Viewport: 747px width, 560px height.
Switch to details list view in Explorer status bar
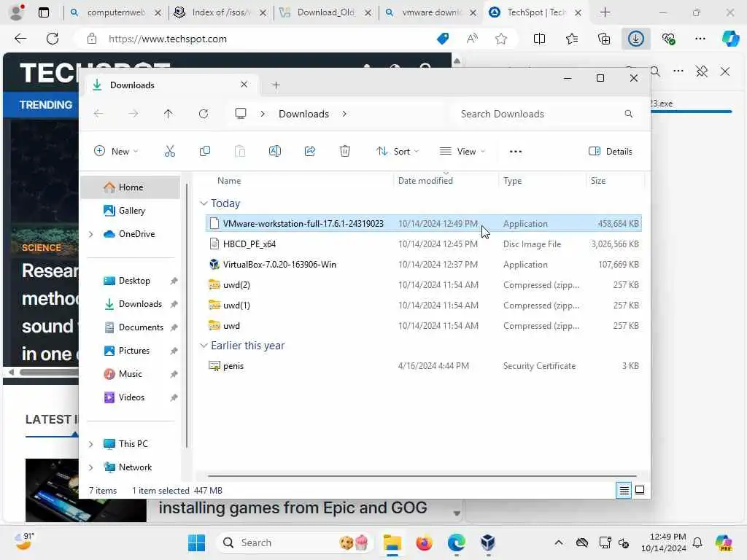pyautogui.click(x=624, y=490)
